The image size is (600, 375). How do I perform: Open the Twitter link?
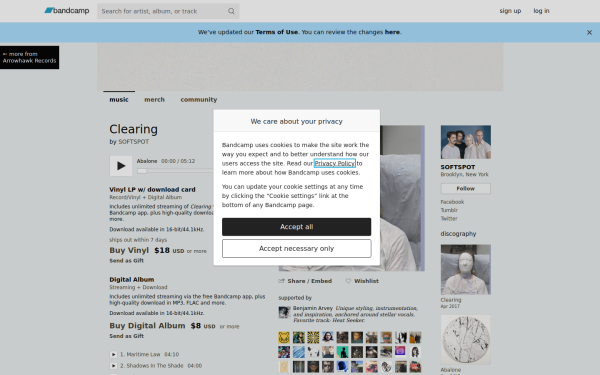coord(449,218)
